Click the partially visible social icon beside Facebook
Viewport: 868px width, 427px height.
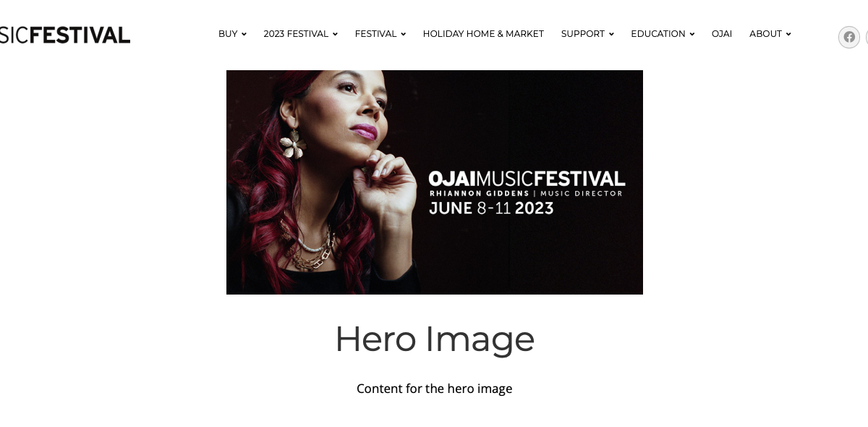pos(867,37)
